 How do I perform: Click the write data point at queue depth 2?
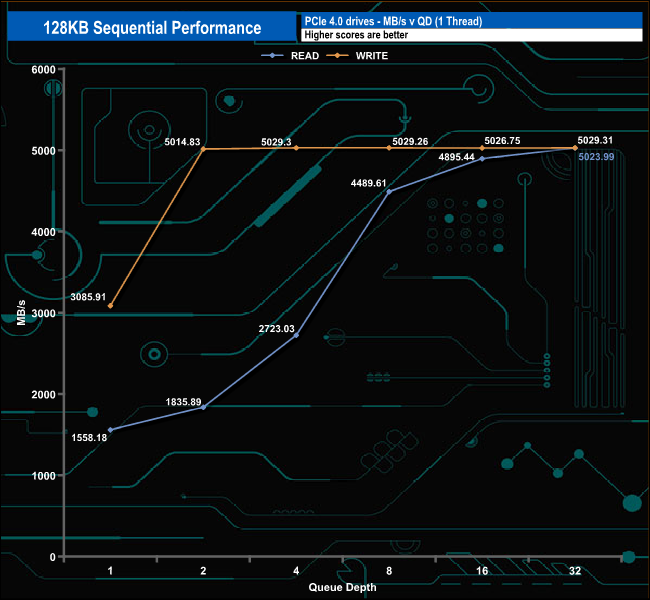[x=203, y=149]
